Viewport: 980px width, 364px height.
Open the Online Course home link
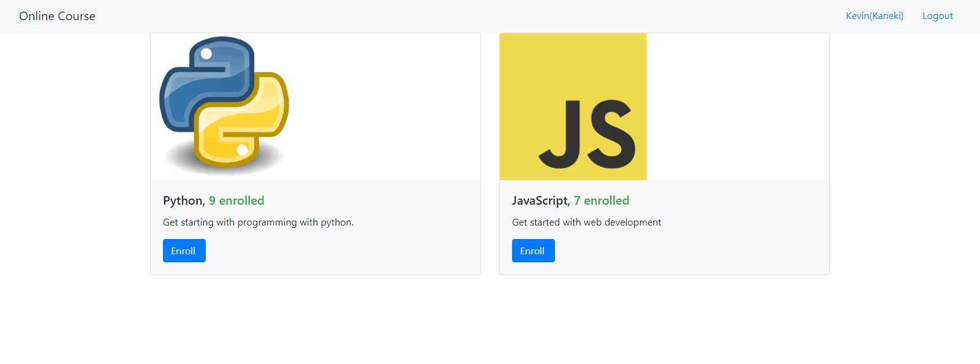click(x=57, y=16)
